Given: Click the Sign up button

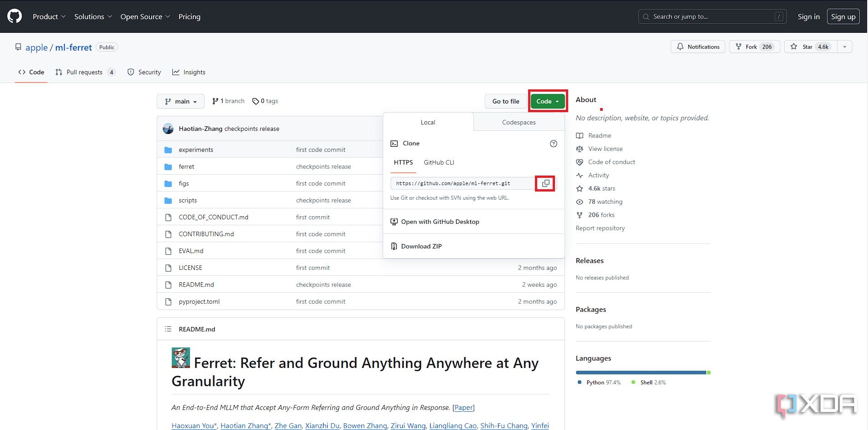Looking at the screenshot, I should coord(843,16).
